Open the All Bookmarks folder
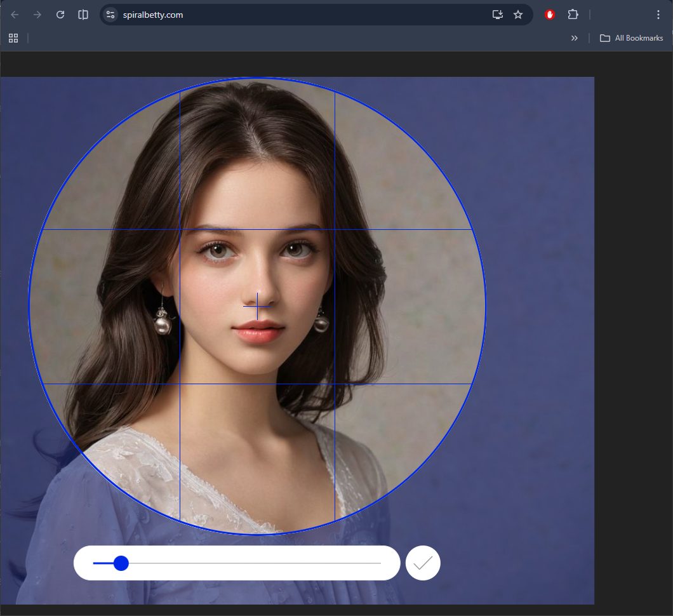 point(632,38)
